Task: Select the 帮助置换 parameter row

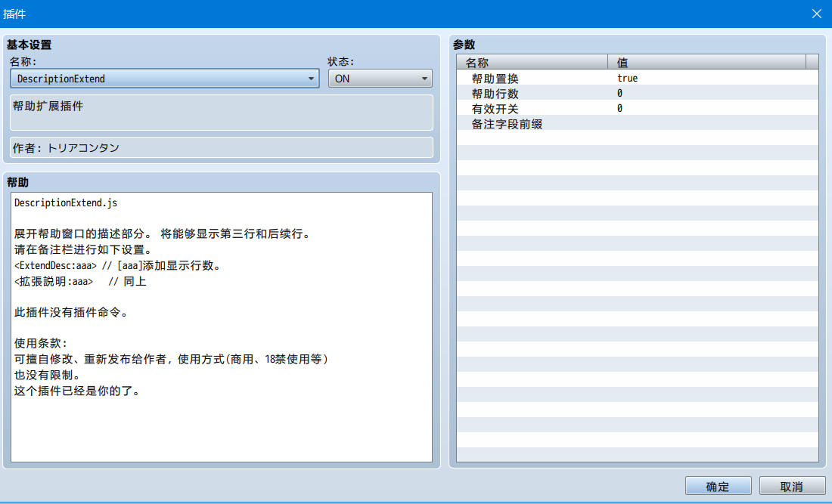Action: pyautogui.click(x=638, y=78)
